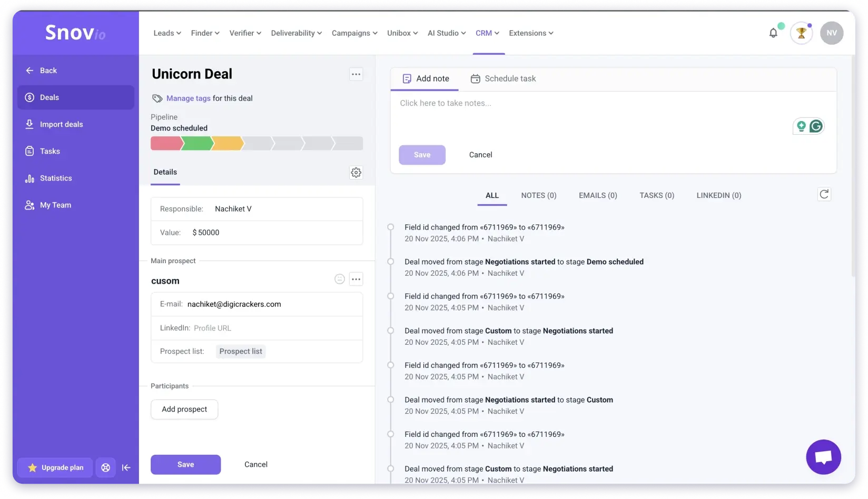Image resolution: width=868 pixels, height=499 pixels.
Task: Select Statistics in the sidebar
Action: click(x=56, y=178)
